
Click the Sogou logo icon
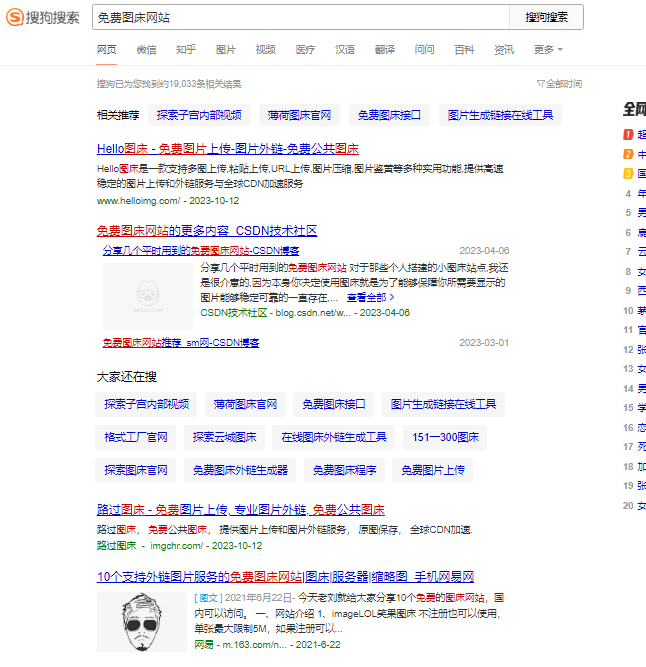(15, 17)
